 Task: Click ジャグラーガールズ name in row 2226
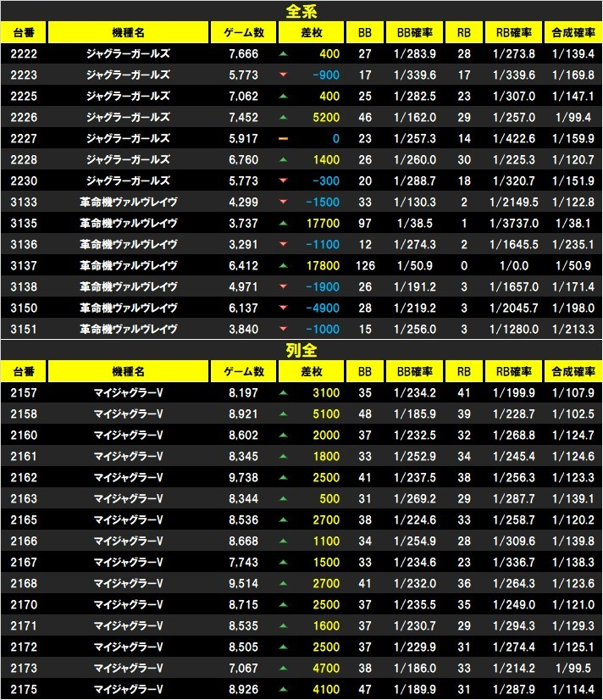point(128,118)
